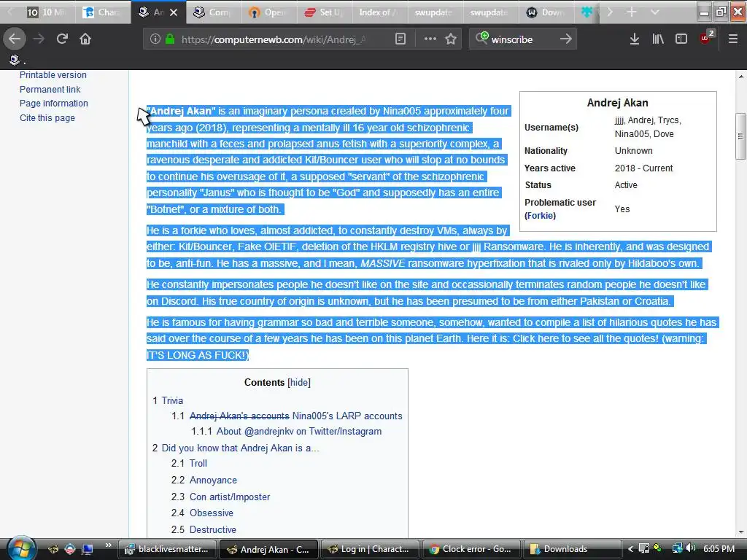The width and height of the screenshot is (747, 560).
Task: Change search engine via magnifier icon
Action: point(481,38)
